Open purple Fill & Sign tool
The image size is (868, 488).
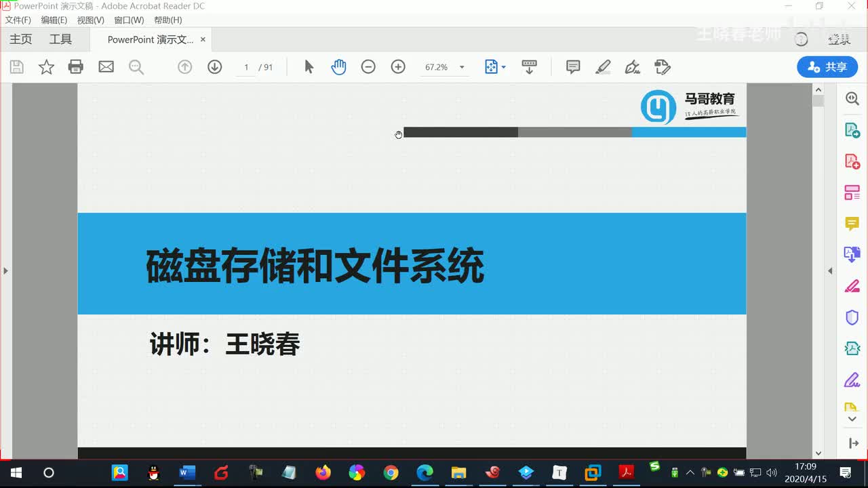click(852, 380)
